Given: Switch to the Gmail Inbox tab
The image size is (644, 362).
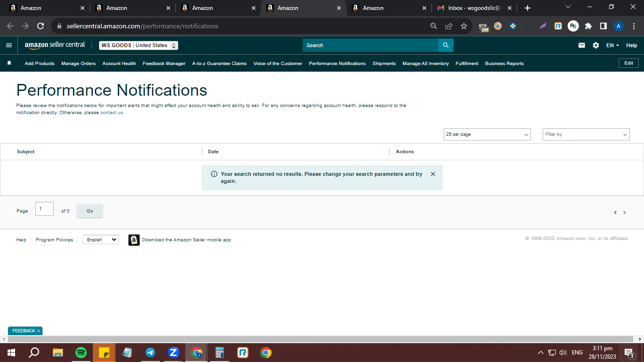Looking at the screenshot, I should 474,8.
